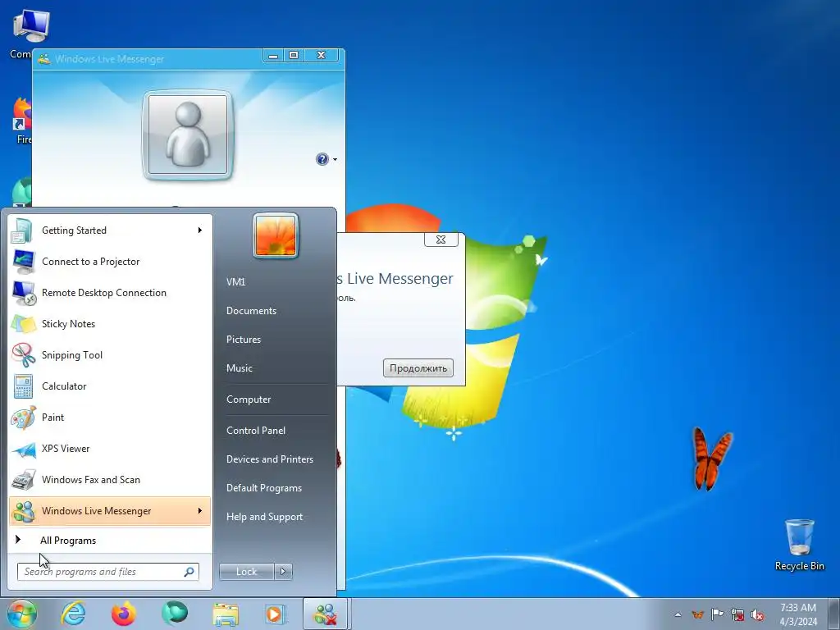Click the Remote Desktop Connection icon
The height and width of the screenshot is (630, 840).
23,293
